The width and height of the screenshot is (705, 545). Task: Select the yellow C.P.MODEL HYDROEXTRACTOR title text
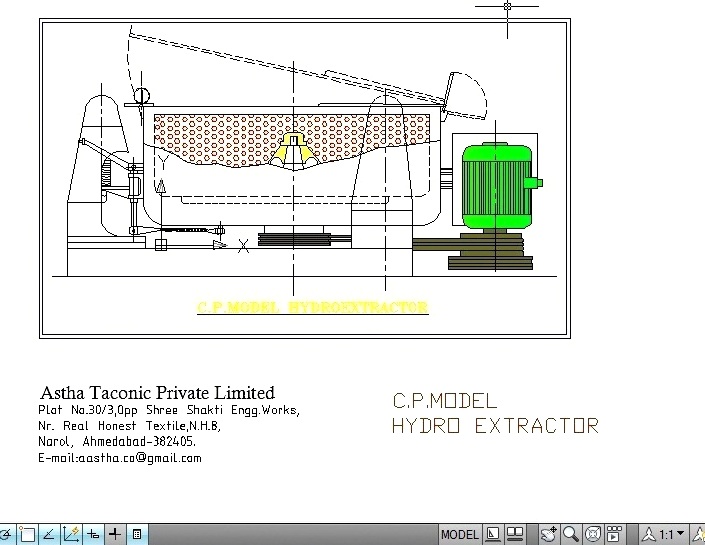pyautogui.click(x=312, y=307)
